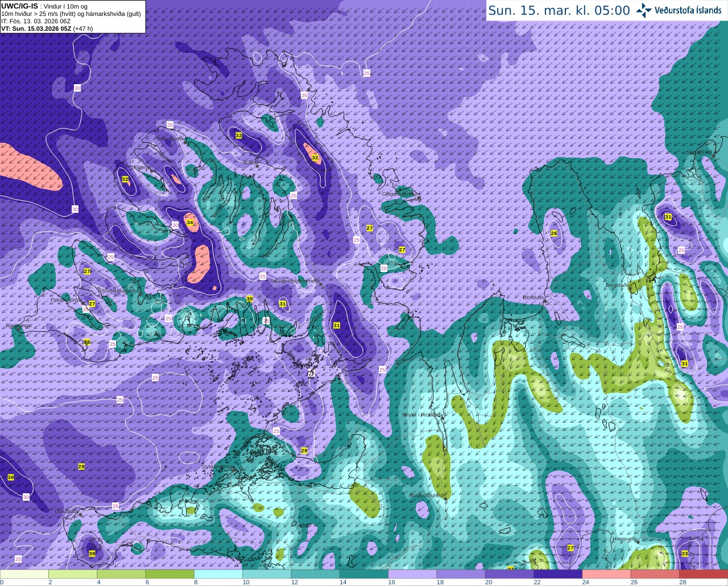Select the 16–18 m/s light lavender legend swatch
This screenshot has width=728, height=586.
412,574
